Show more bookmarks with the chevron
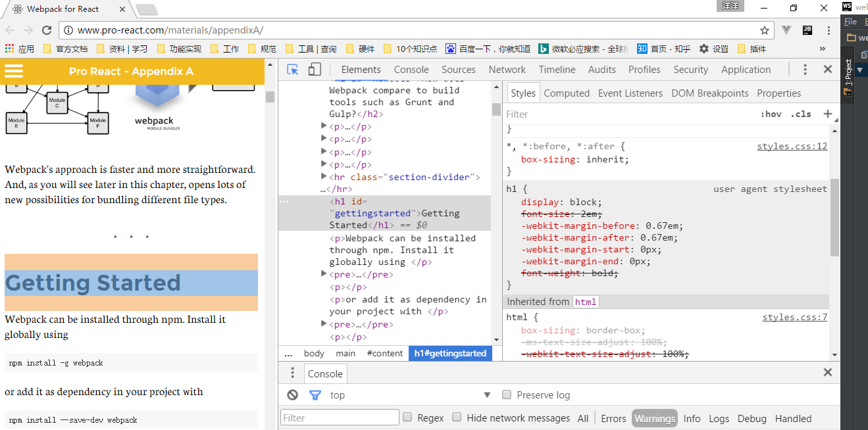 (823, 49)
